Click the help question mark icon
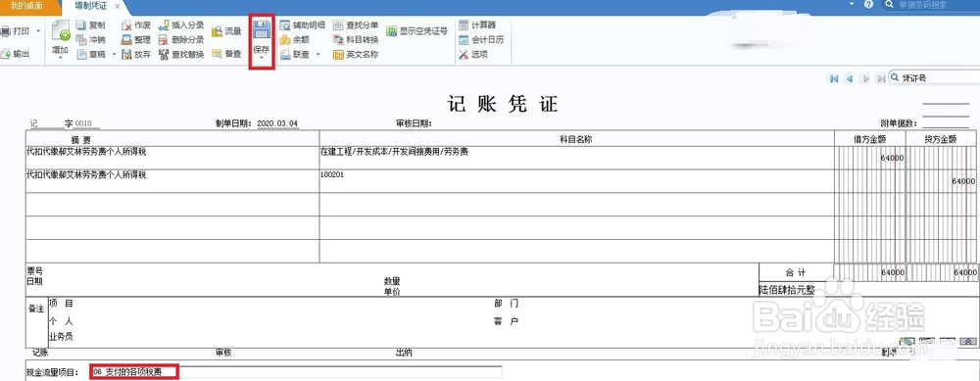This screenshot has width=980, height=381. click(x=868, y=4)
